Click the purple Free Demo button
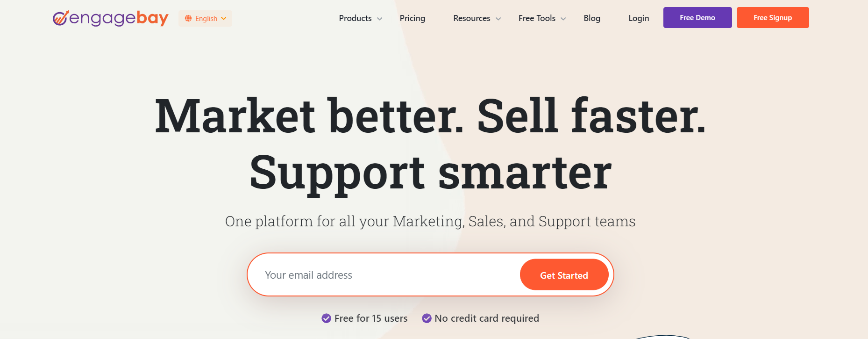868x339 pixels. point(697,18)
